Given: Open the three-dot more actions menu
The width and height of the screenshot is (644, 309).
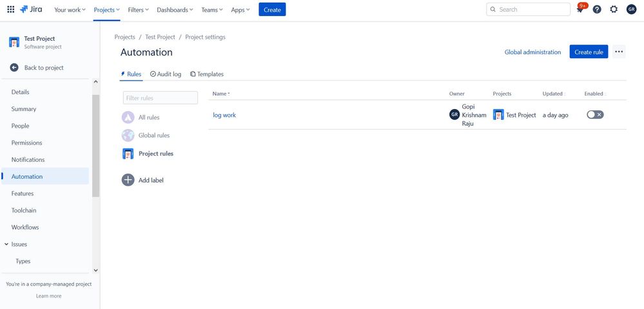Looking at the screenshot, I should (x=619, y=52).
